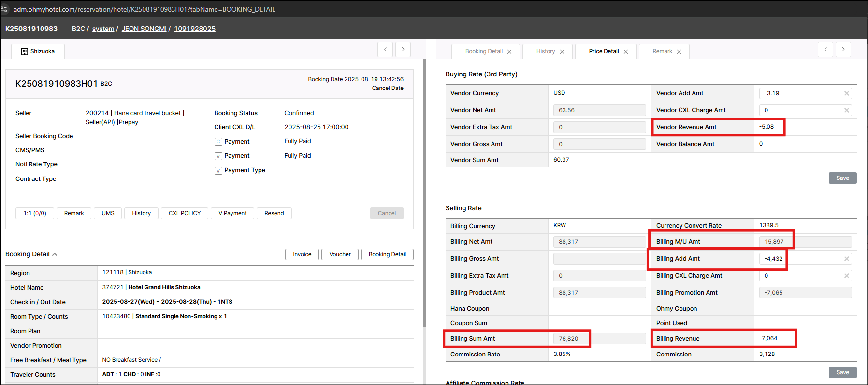
Task: Open the Hotel Grand Hills Shizuoka link
Action: tap(164, 287)
